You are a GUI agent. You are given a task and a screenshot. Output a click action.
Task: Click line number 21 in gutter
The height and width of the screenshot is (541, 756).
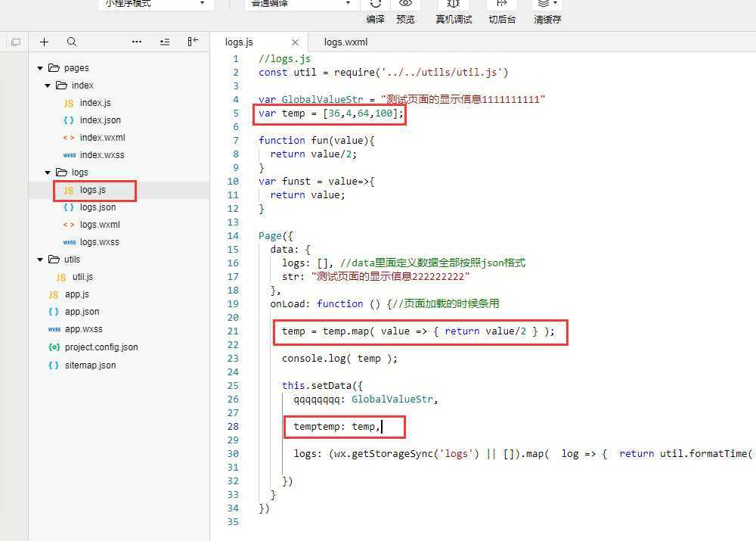233,331
